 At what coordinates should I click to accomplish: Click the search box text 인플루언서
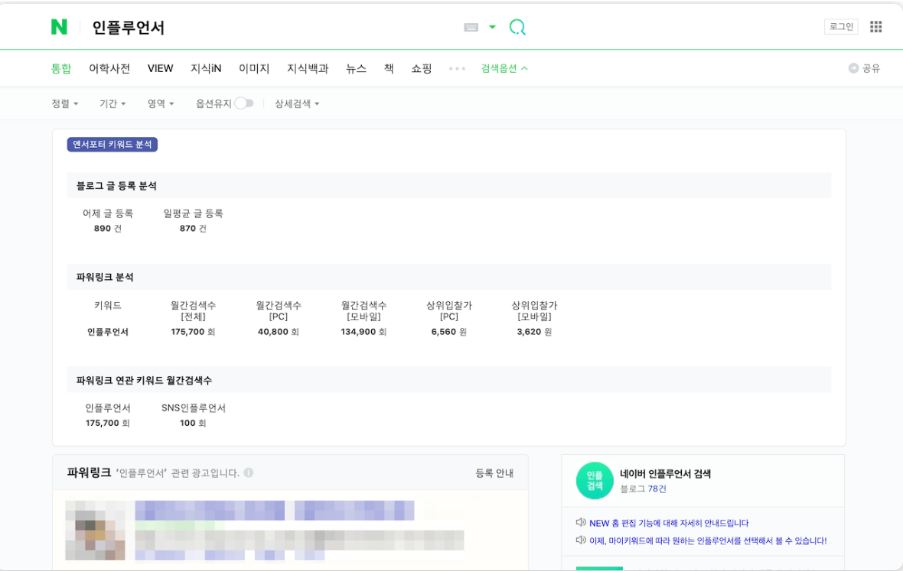128,27
